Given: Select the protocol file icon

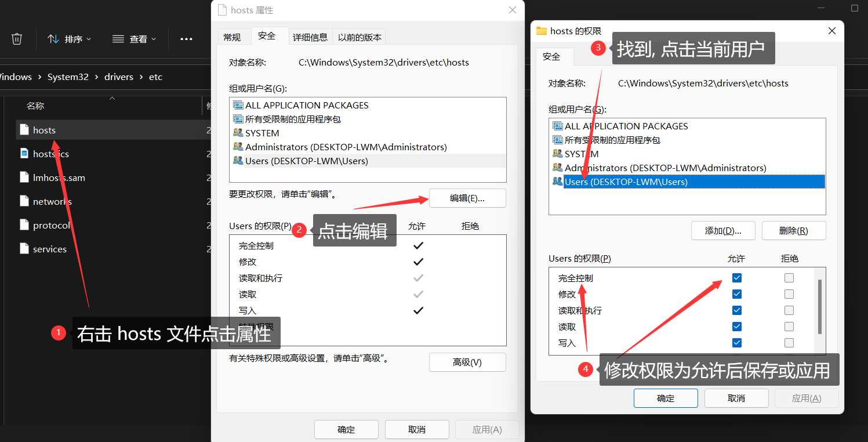Looking at the screenshot, I should [x=24, y=224].
